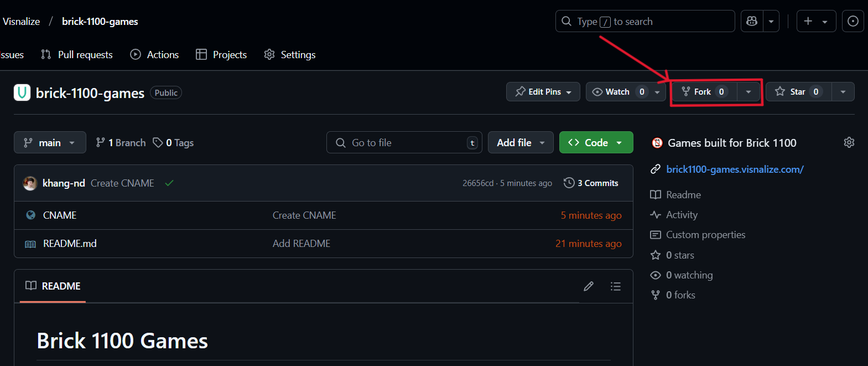Show the green check status details
The image size is (868, 366).
(169, 183)
